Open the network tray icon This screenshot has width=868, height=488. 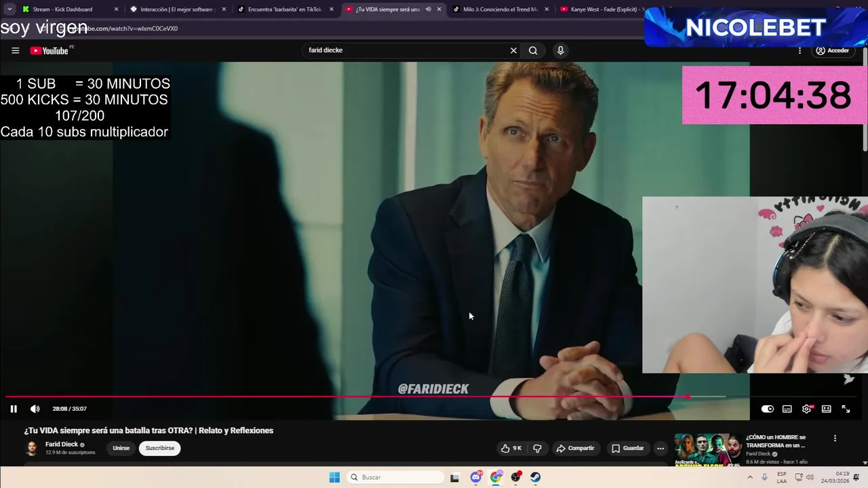799,477
